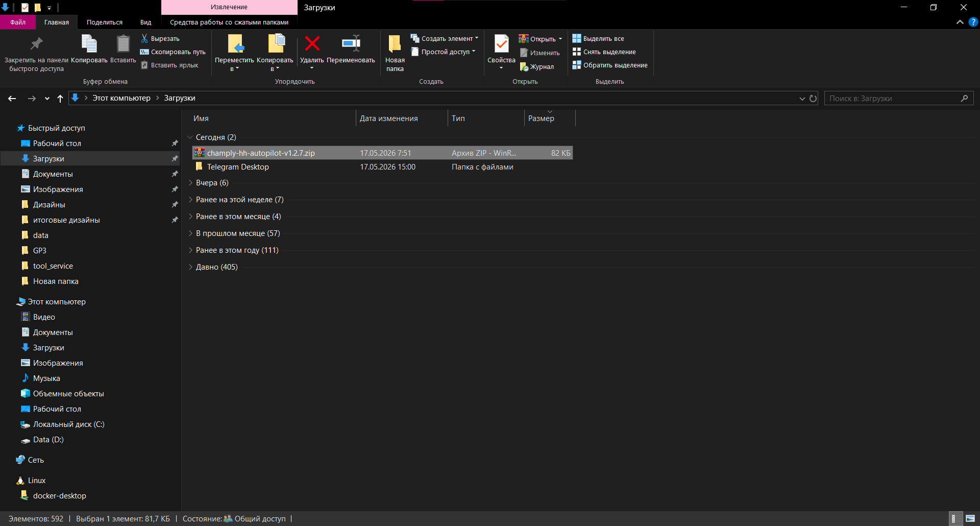This screenshot has height=526, width=980.
Task: Select the Telegram Desktop folder
Action: [382, 167]
